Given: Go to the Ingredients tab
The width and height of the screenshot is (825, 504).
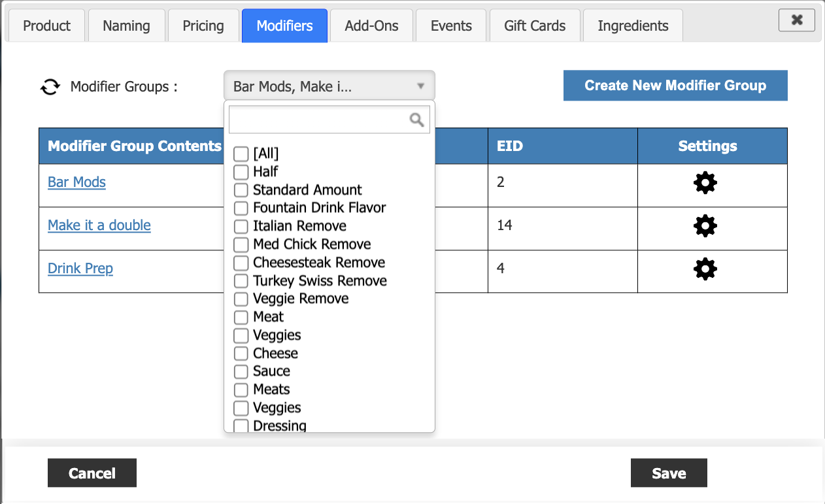Looking at the screenshot, I should tap(633, 26).
